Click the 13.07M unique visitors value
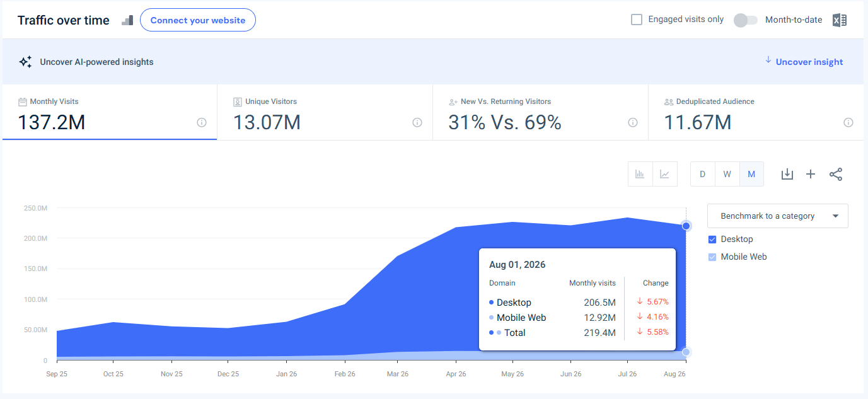Viewport: 868px width, 399px height. [x=267, y=122]
